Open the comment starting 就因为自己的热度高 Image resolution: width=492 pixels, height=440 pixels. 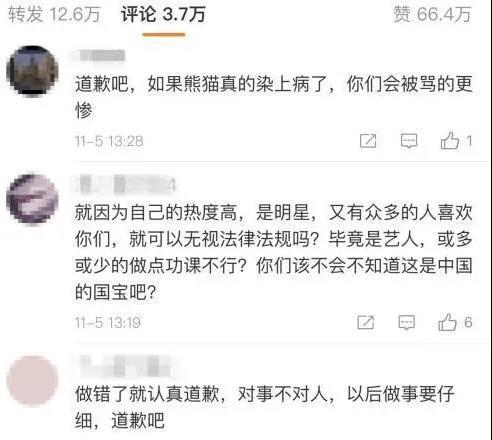coord(273,252)
